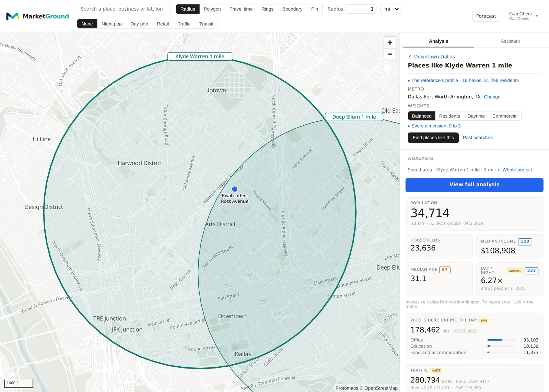Select the Polygon drawing mode

[212, 9]
